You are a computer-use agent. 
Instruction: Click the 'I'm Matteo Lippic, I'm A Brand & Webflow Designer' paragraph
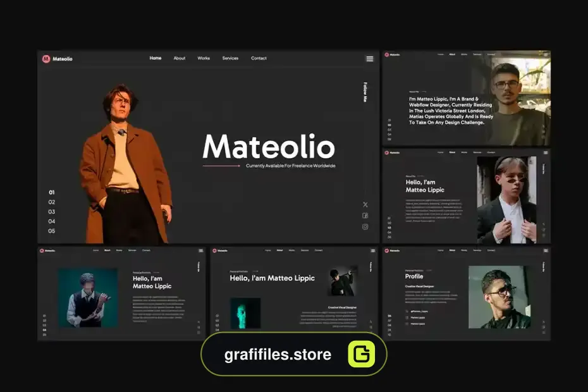coord(451,111)
